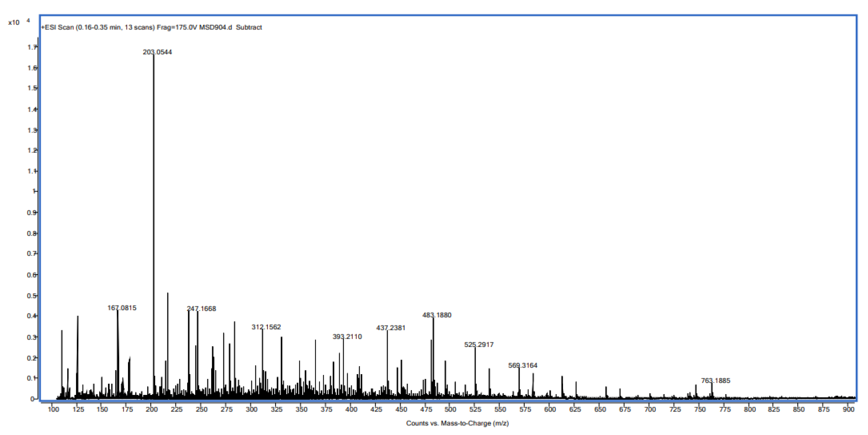Image resolution: width=868 pixels, height=435 pixels.
Task: Click the +ESI Scan spectrum title
Action: click(x=151, y=27)
